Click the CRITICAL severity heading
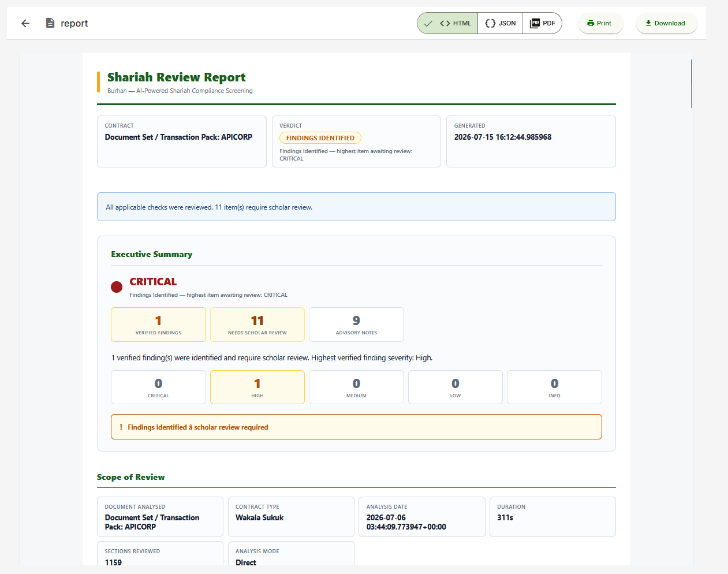The image size is (728, 574). pyautogui.click(x=153, y=282)
